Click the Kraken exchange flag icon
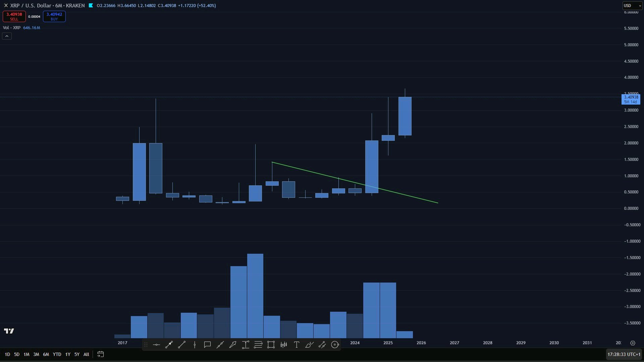644x362 pixels. 91,5
